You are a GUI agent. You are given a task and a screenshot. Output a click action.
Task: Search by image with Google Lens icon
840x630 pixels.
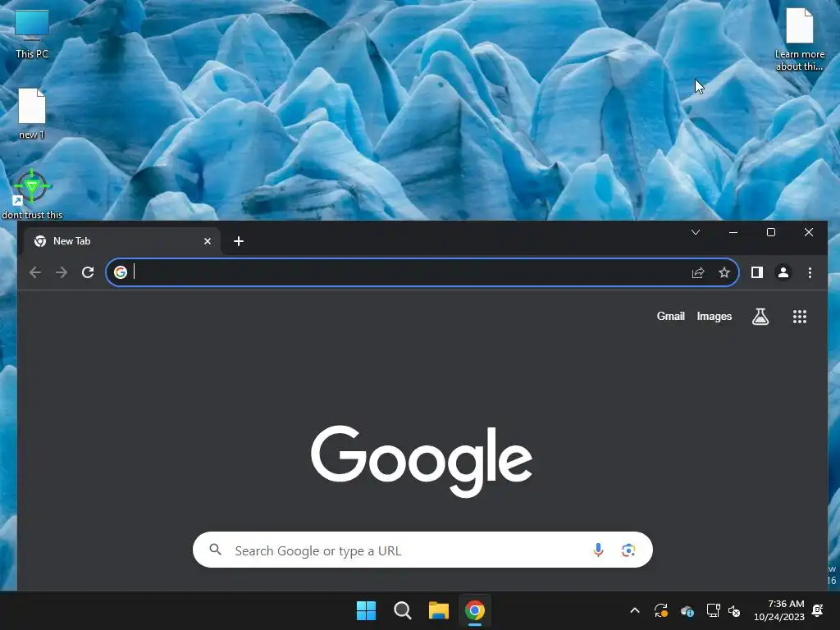point(628,550)
